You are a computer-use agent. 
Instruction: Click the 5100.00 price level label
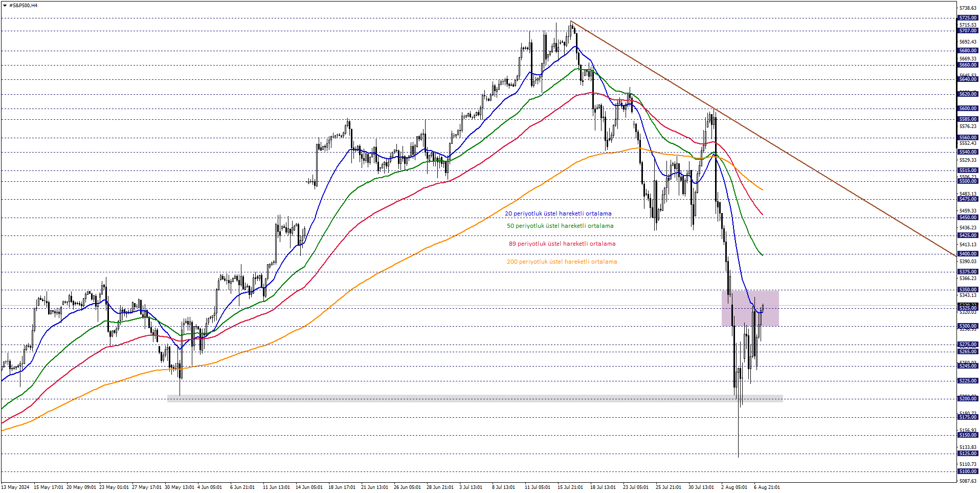click(x=968, y=471)
